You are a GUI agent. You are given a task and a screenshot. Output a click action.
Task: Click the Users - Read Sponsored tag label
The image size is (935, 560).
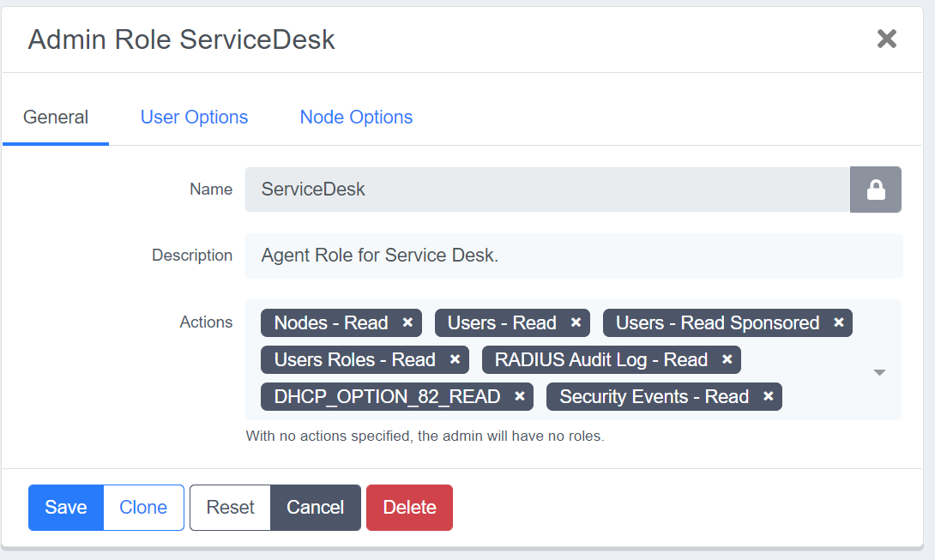click(717, 322)
